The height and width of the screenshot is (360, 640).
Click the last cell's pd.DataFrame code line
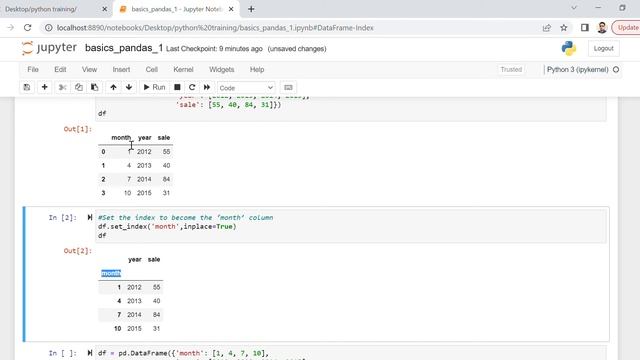click(x=183, y=353)
